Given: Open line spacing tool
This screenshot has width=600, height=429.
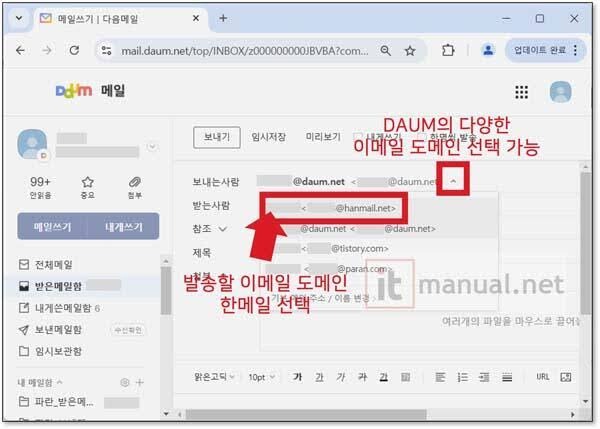Looking at the screenshot, I should point(507,377).
